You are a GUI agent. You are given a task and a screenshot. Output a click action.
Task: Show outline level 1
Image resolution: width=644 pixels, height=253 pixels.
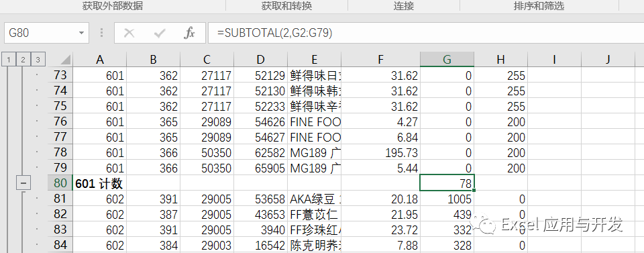pyautogui.click(x=8, y=60)
